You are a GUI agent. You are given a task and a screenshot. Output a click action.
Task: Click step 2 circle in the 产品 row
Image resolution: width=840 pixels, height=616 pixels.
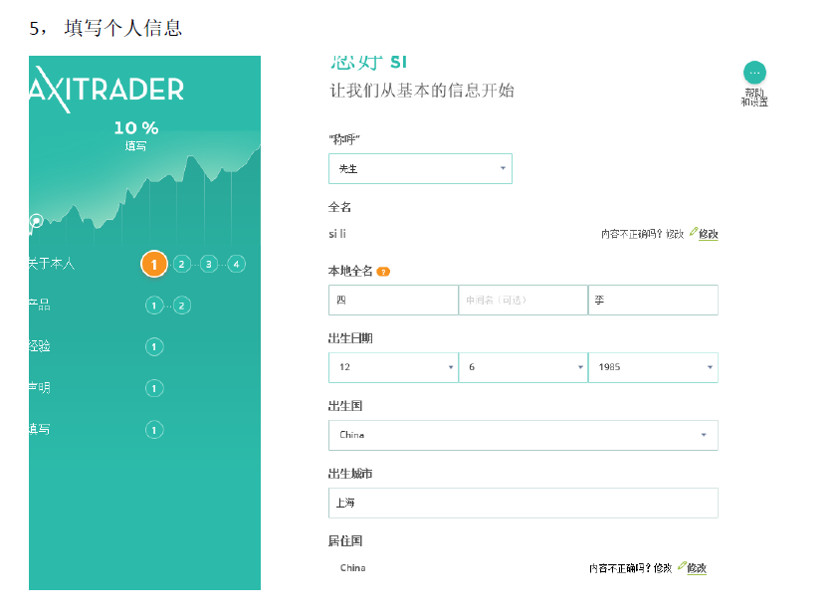[x=181, y=306]
